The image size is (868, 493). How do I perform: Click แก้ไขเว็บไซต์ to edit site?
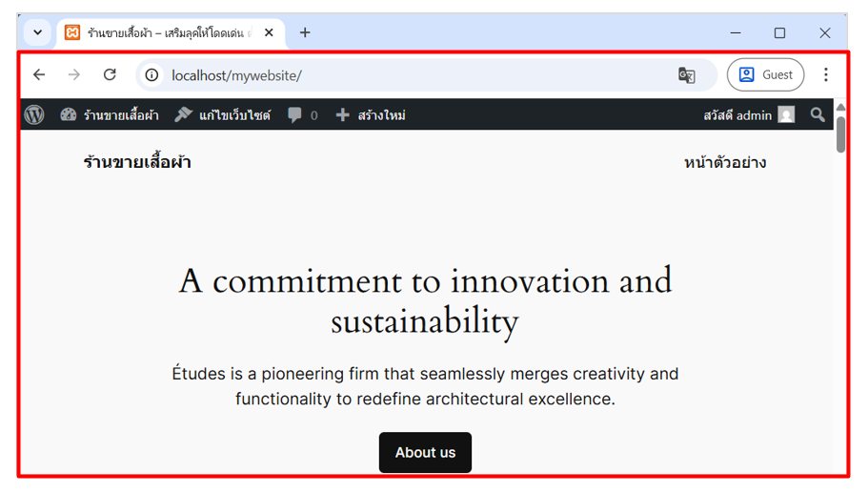223,114
